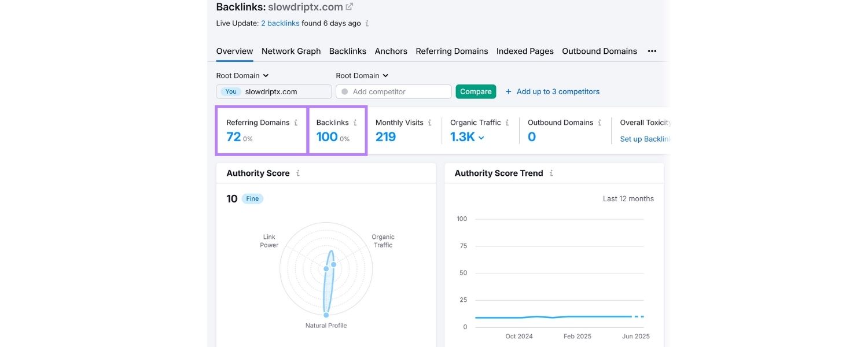Image resolution: width=868 pixels, height=347 pixels.
Task: Click the Organic Traffic info icon
Action: point(508,122)
